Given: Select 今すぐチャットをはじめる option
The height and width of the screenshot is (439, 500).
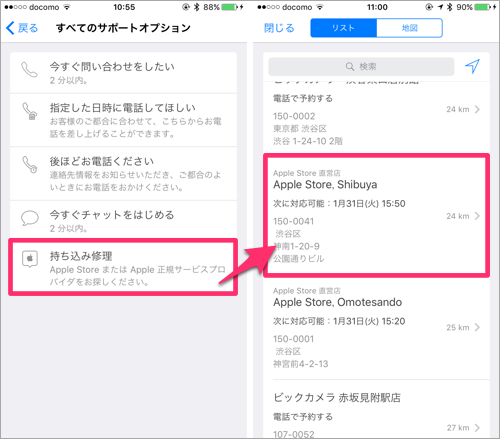Looking at the screenshot, I should [123, 220].
